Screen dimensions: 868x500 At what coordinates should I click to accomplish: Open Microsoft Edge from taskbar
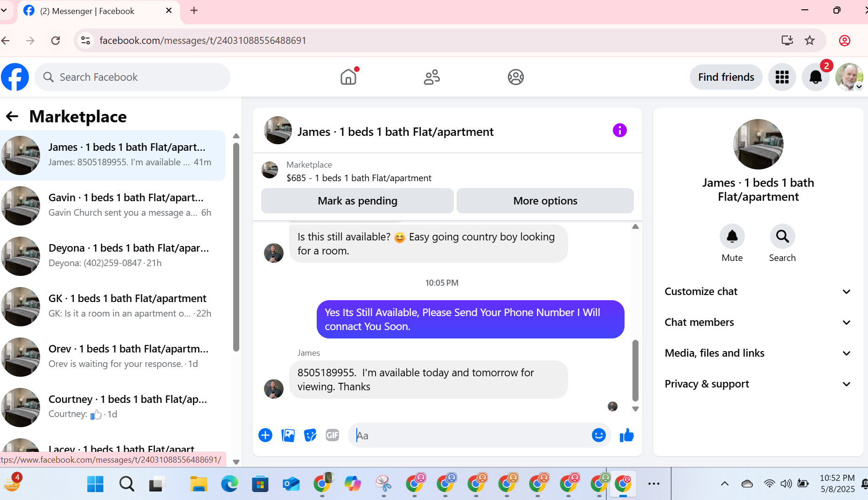pos(229,484)
